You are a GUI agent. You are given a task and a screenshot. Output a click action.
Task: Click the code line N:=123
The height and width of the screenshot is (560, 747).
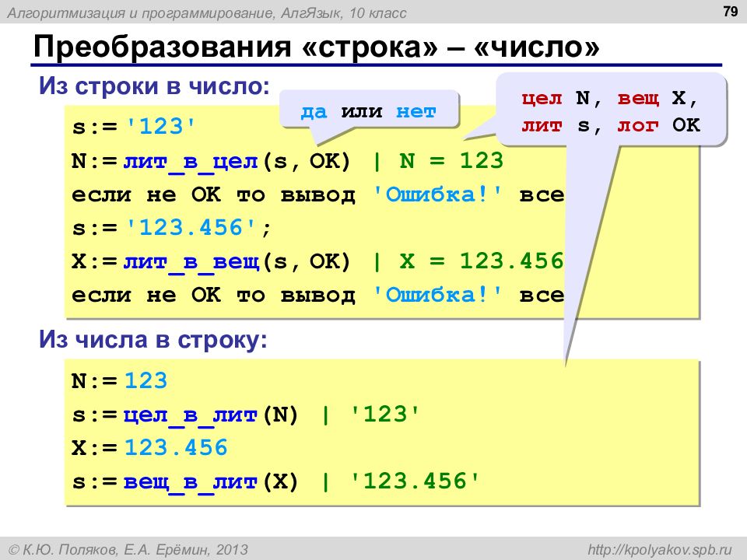[120, 380]
